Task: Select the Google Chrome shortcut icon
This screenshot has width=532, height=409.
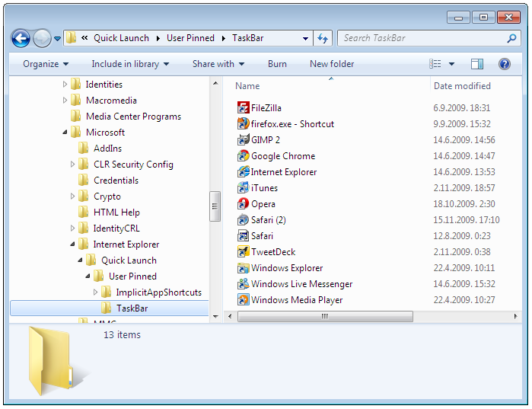Action: click(x=243, y=155)
